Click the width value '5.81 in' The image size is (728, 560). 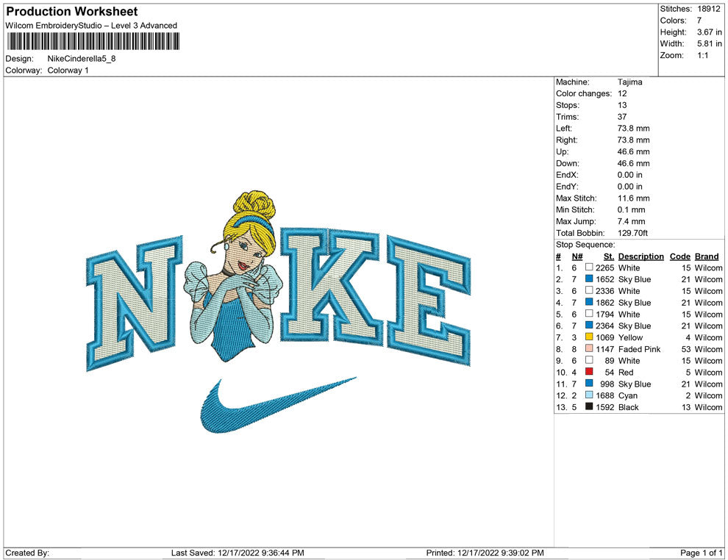[710, 43]
